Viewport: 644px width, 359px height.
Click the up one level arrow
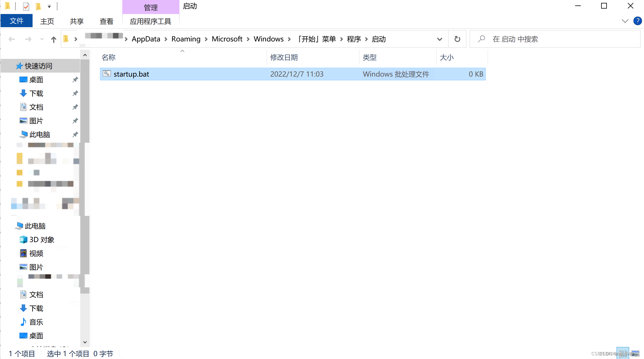point(53,39)
